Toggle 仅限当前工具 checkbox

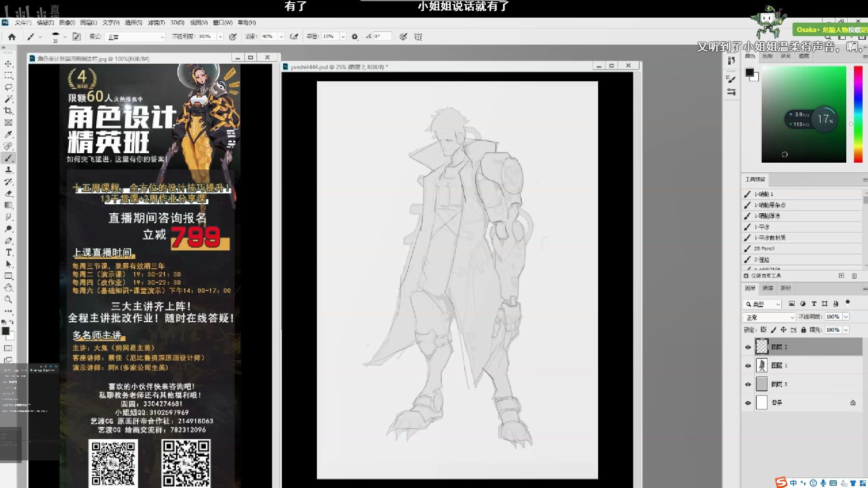pyautogui.click(x=746, y=276)
